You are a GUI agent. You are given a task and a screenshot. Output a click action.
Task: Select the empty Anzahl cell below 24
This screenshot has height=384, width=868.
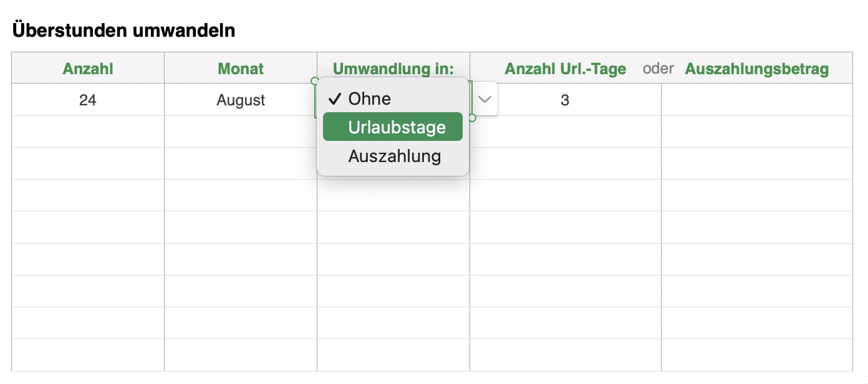[88, 132]
